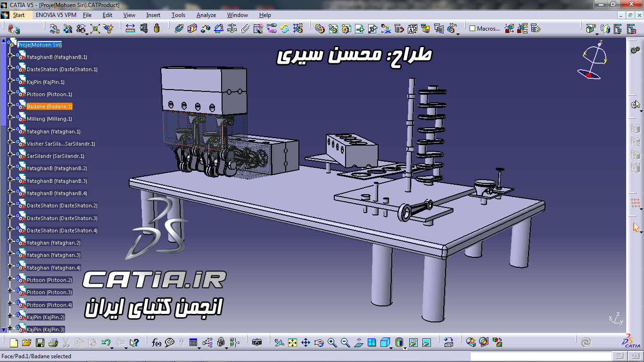The image size is (644, 362).
Task: Click the Fly Mode airplane icon
Action: (x=279, y=343)
